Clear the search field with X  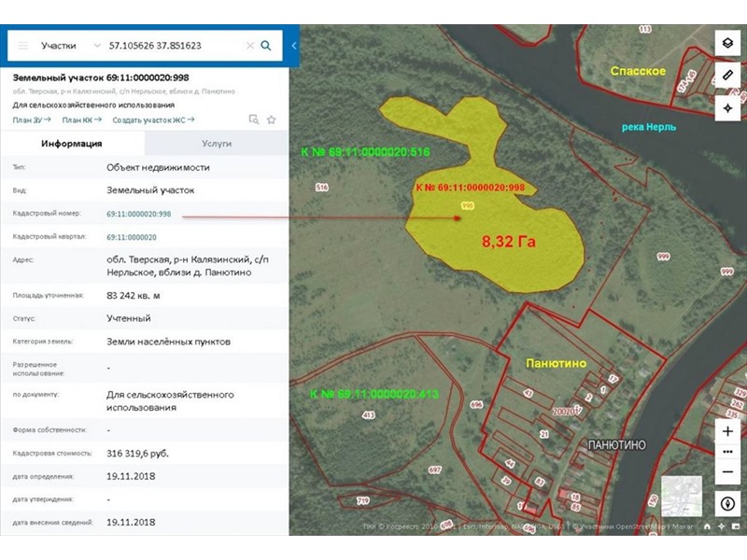[249, 46]
